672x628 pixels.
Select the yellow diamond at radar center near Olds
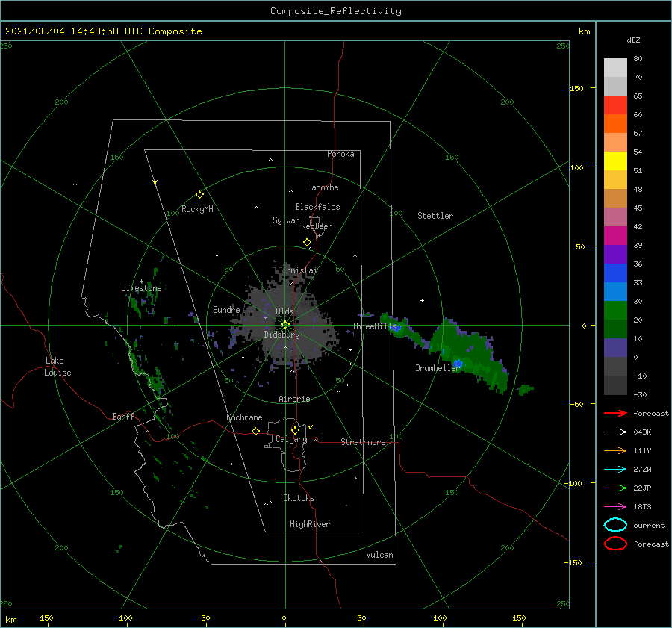285,325
